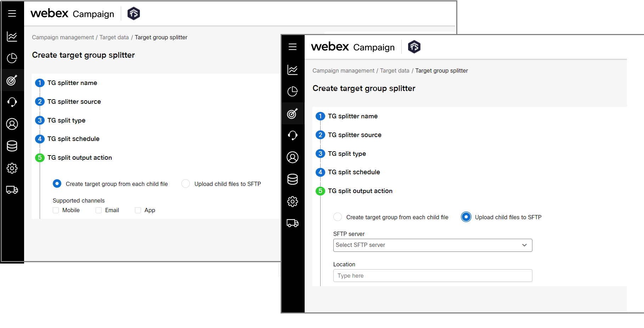Image resolution: width=644 pixels, height=328 pixels.
Task: Click the line chart icon in front window sidebar
Action: [x=293, y=70]
